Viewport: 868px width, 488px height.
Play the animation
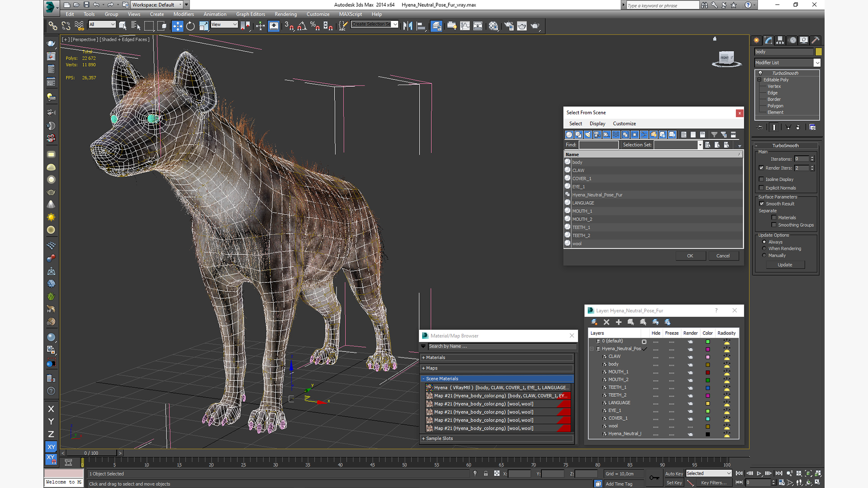[x=759, y=473]
